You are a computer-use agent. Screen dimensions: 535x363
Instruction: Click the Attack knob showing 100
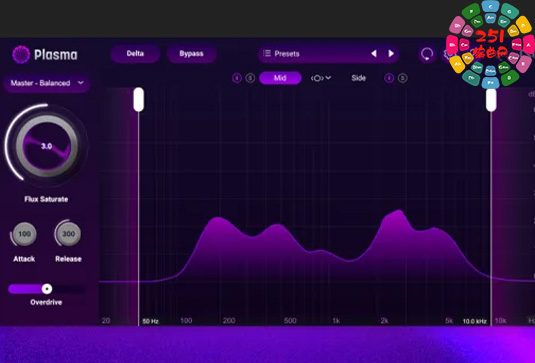tap(24, 234)
